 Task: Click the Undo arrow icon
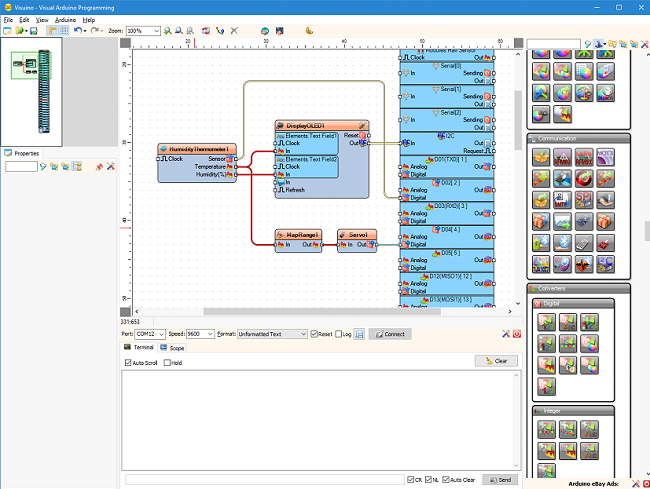pyautogui.click(x=78, y=30)
